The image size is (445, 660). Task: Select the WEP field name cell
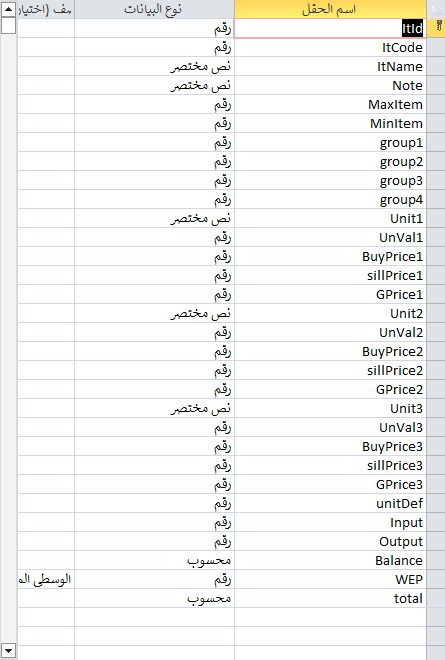[x=330, y=579]
